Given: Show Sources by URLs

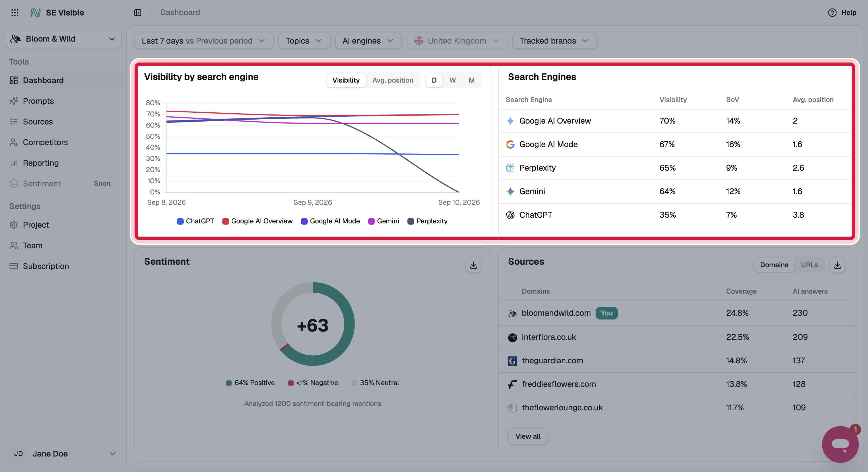Looking at the screenshot, I should point(809,265).
